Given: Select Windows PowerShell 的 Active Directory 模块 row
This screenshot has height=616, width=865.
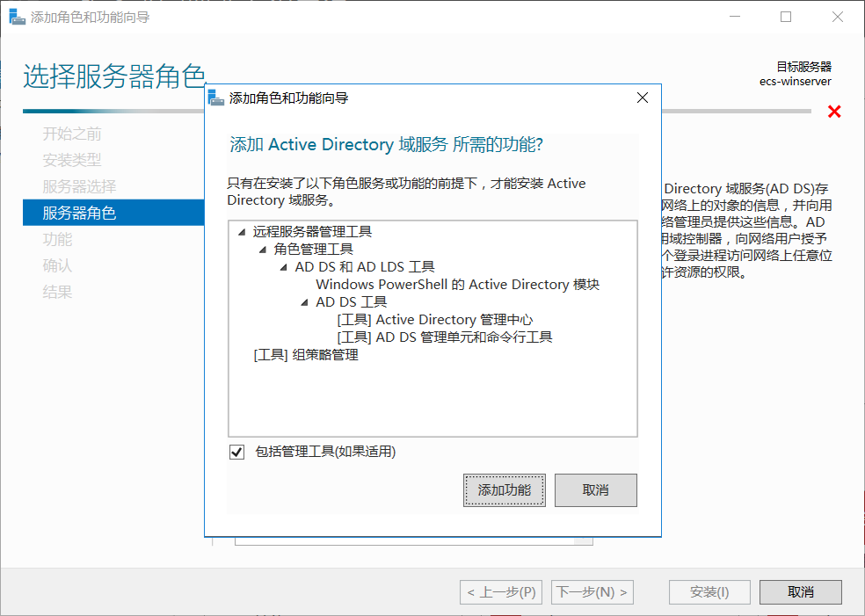Looking at the screenshot, I should [x=457, y=285].
